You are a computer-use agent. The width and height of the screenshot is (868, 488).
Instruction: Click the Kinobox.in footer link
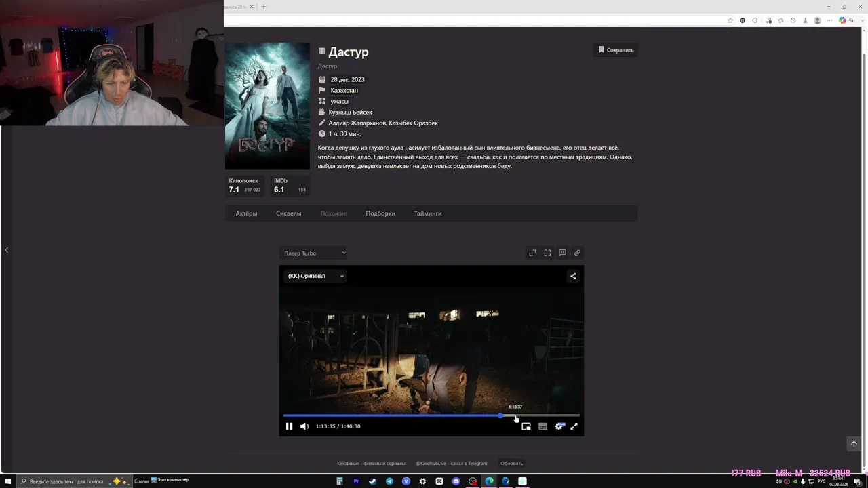[x=371, y=464]
